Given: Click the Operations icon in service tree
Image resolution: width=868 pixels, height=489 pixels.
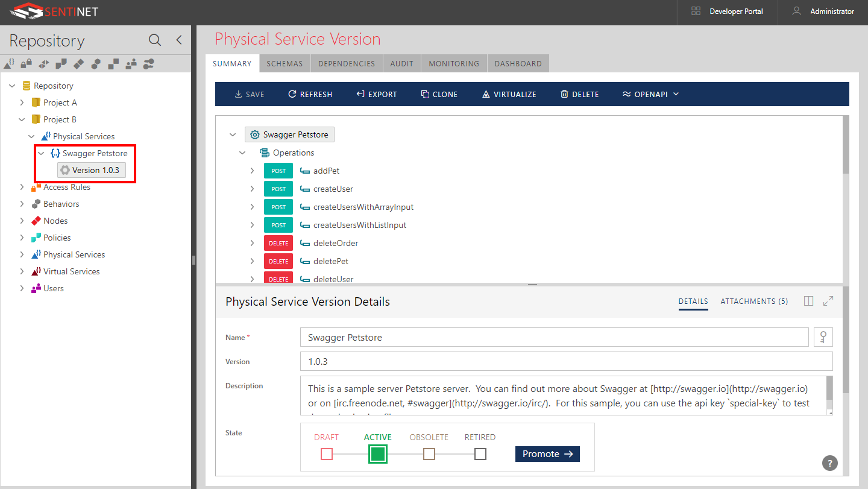Looking at the screenshot, I should point(264,153).
